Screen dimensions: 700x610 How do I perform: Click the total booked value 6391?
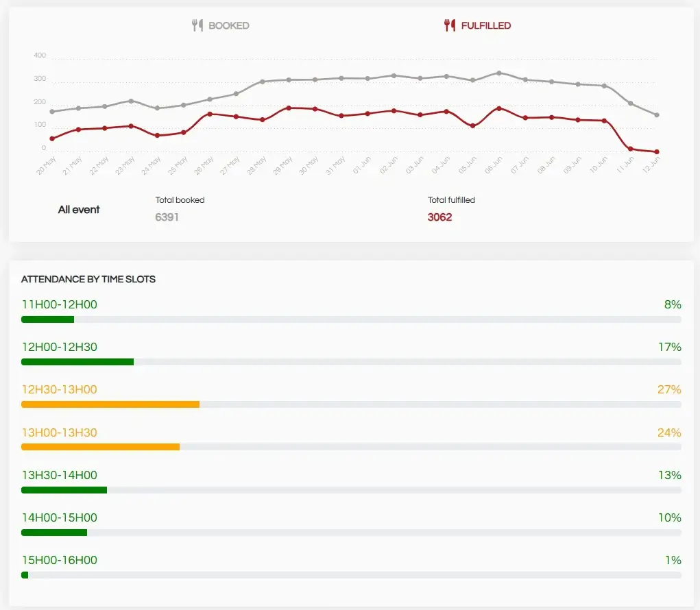click(167, 217)
